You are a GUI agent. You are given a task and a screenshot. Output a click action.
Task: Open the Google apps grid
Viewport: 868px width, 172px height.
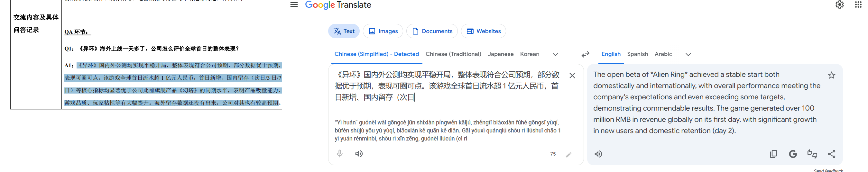(x=858, y=5)
